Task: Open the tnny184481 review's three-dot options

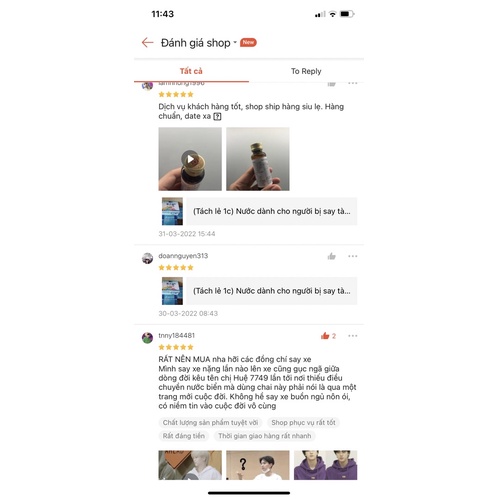Action: point(352,336)
